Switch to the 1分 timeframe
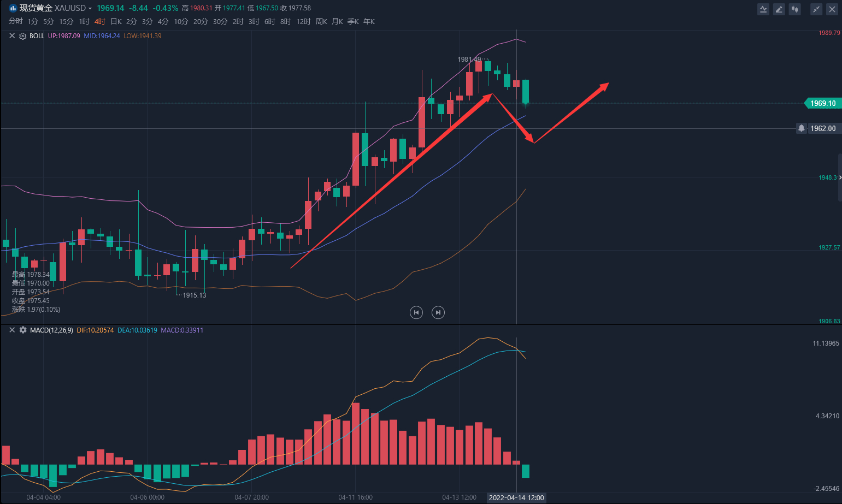 33,21
